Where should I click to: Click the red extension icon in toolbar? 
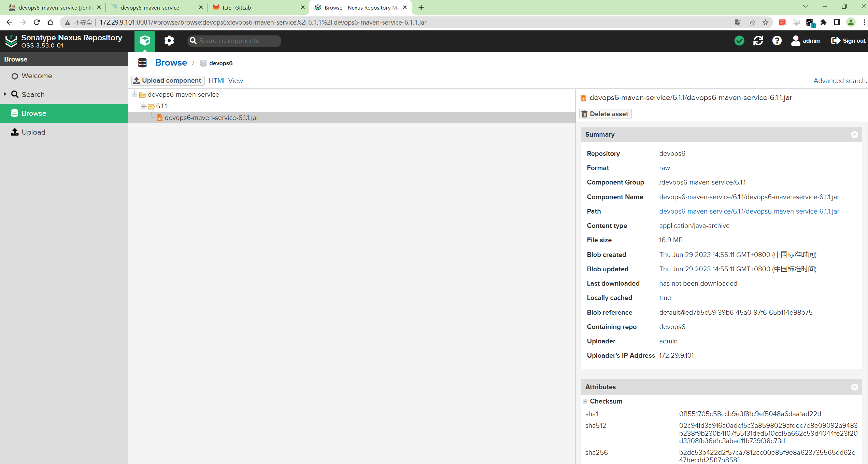point(782,22)
